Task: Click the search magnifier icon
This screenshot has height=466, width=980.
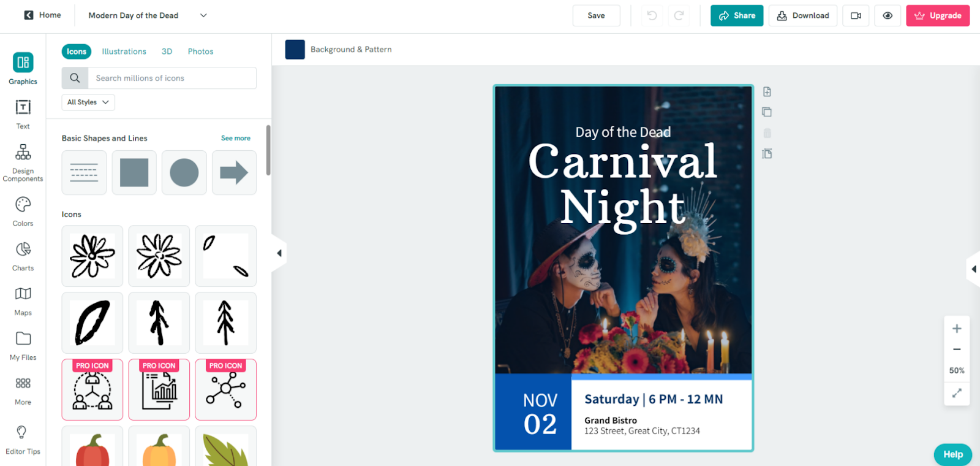Action: click(x=75, y=78)
